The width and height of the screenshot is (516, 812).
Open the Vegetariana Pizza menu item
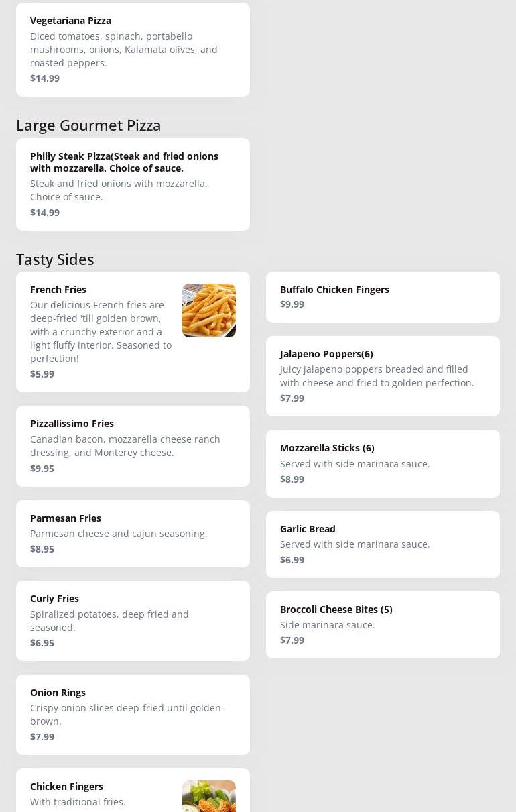point(133,50)
